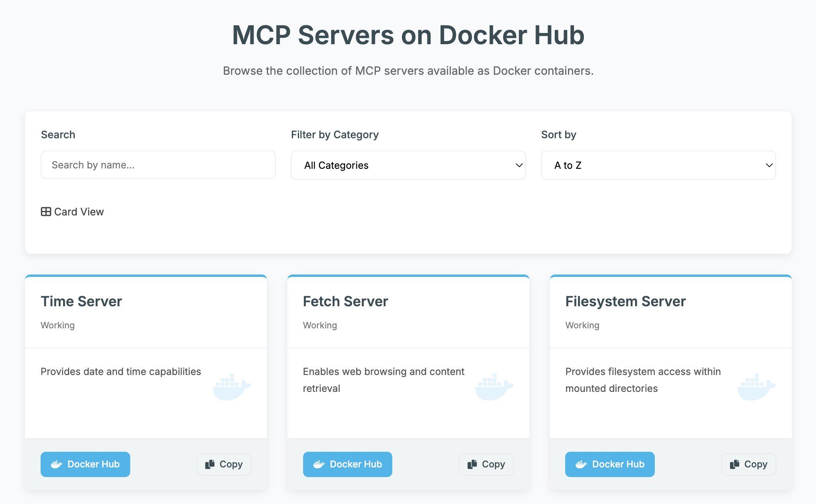Click the Working status under Time Server
816x504 pixels.
[57, 326]
